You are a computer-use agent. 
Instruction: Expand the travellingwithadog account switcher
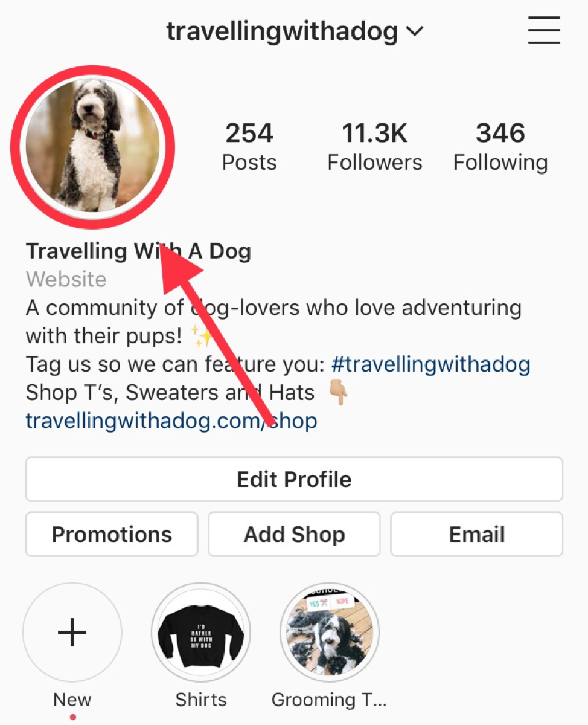295,31
